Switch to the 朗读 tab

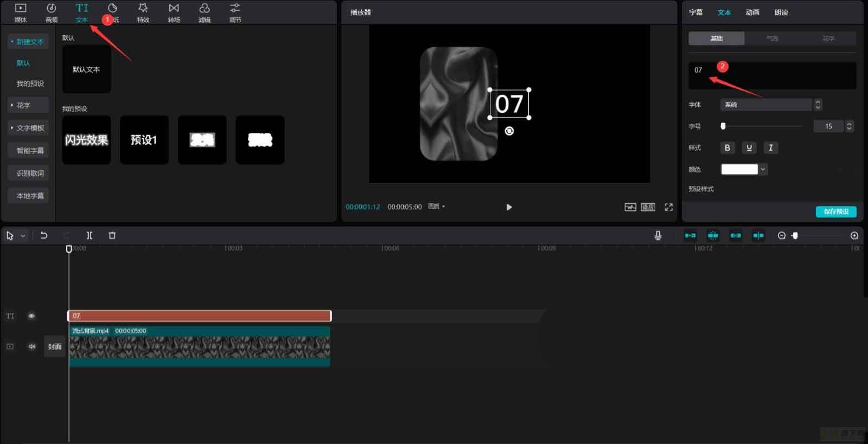click(x=781, y=12)
